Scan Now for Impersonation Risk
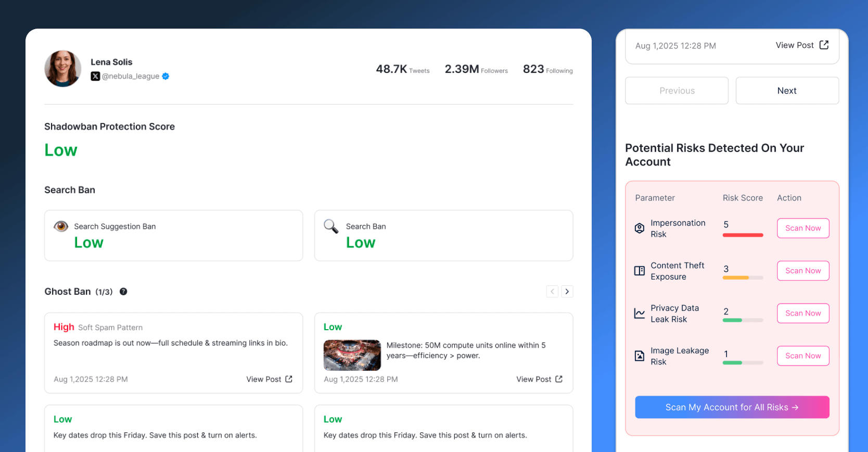 point(803,228)
